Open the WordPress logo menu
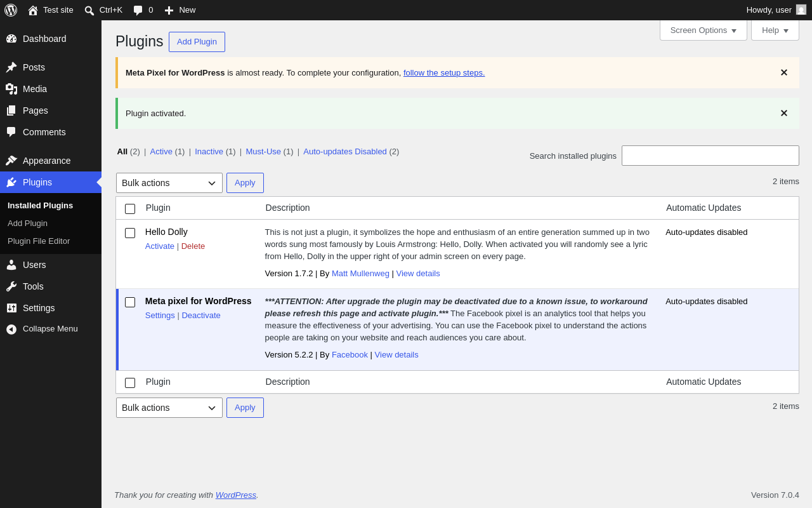The width and height of the screenshot is (812, 508). (x=11, y=10)
